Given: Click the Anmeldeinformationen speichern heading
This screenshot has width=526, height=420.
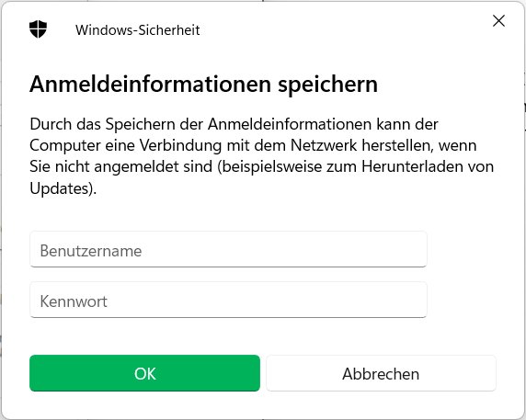Looking at the screenshot, I should tap(203, 84).
